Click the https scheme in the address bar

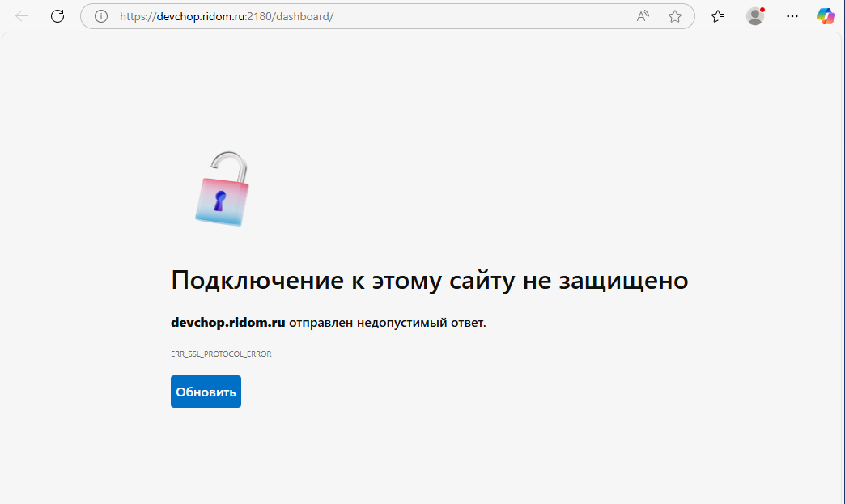coord(133,16)
